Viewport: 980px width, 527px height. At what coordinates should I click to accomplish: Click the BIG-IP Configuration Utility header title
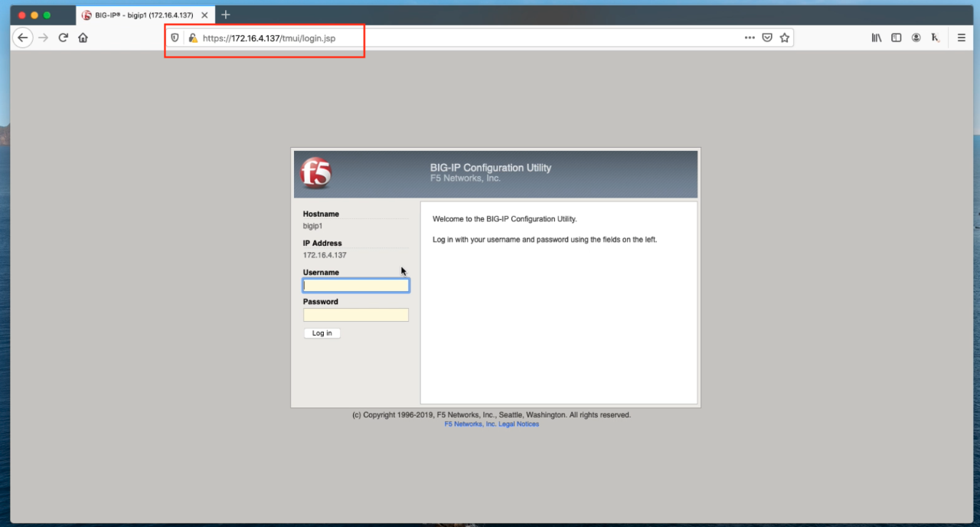tap(491, 168)
